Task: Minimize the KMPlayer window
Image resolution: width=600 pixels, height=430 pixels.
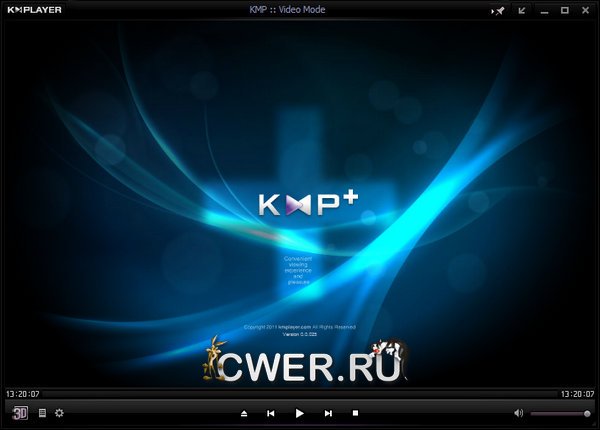Action: [545, 11]
